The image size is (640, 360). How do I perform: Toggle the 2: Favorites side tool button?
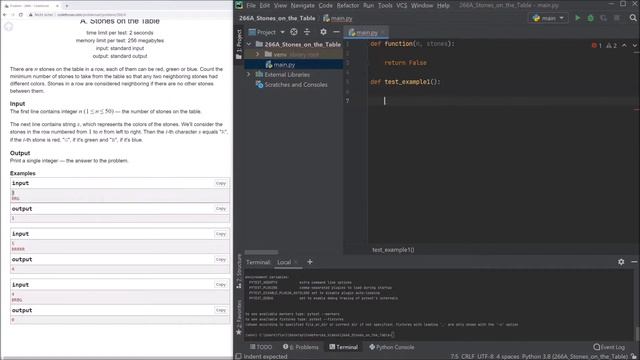tap(239, 318)
